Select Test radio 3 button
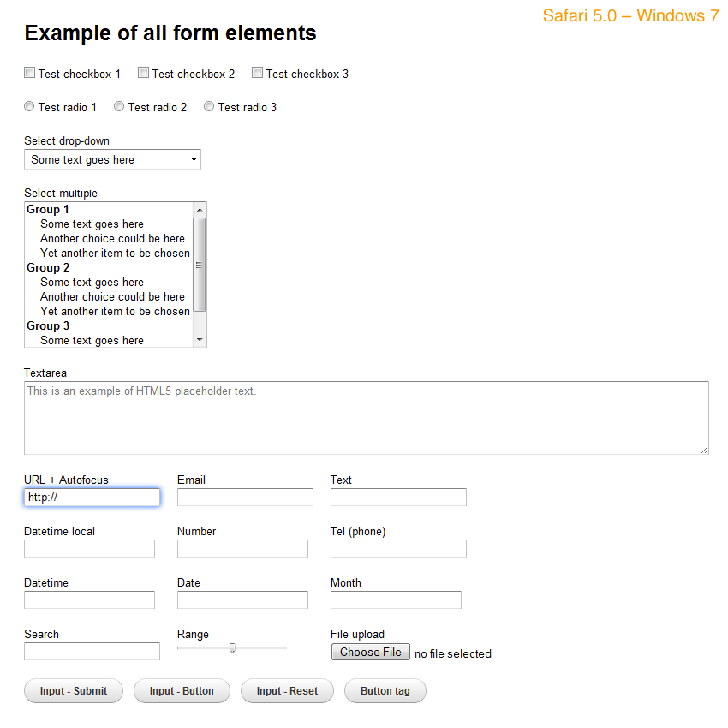This screenshot has width=728, height=728. click(x=209, y=107)
